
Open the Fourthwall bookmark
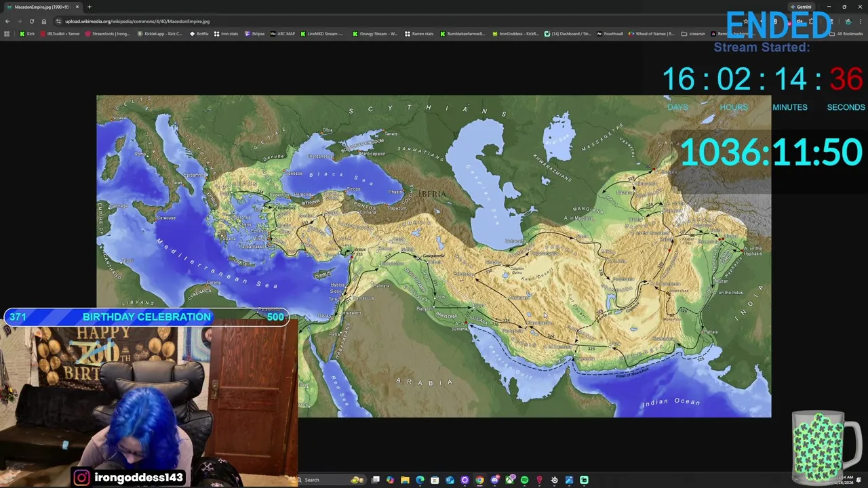[x=610, y=34]
